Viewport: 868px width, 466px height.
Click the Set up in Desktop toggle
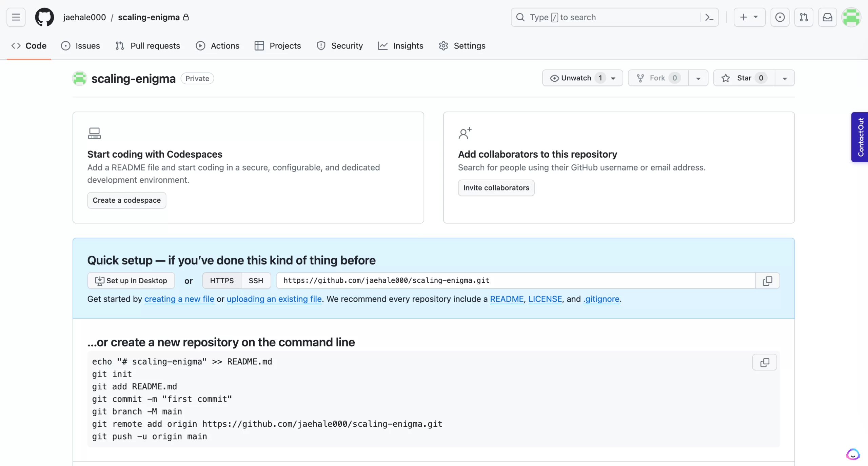pyautogui.click(x=131, y=280)
